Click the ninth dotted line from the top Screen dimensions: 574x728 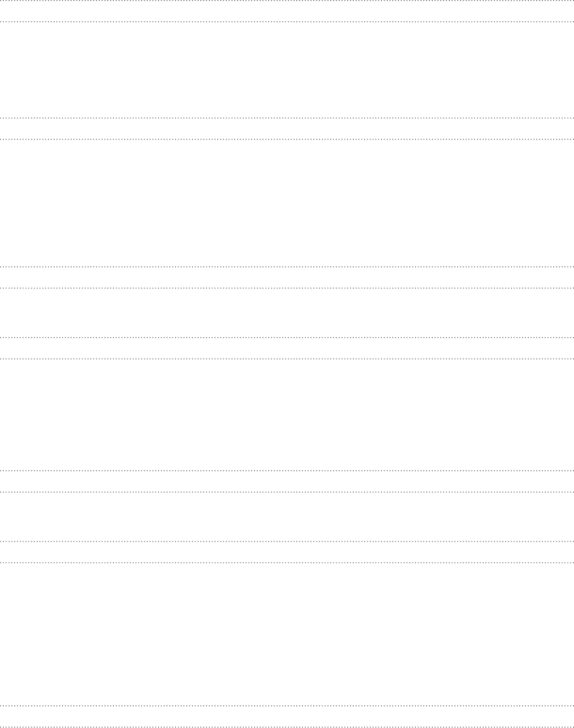pos(287,470)
